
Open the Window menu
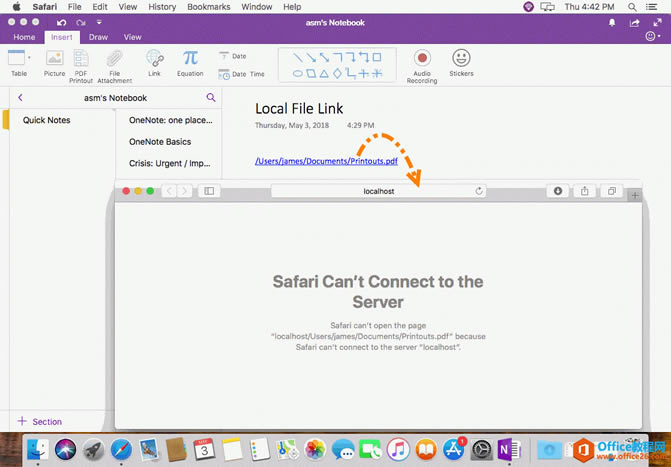click(x=256, y=7)
